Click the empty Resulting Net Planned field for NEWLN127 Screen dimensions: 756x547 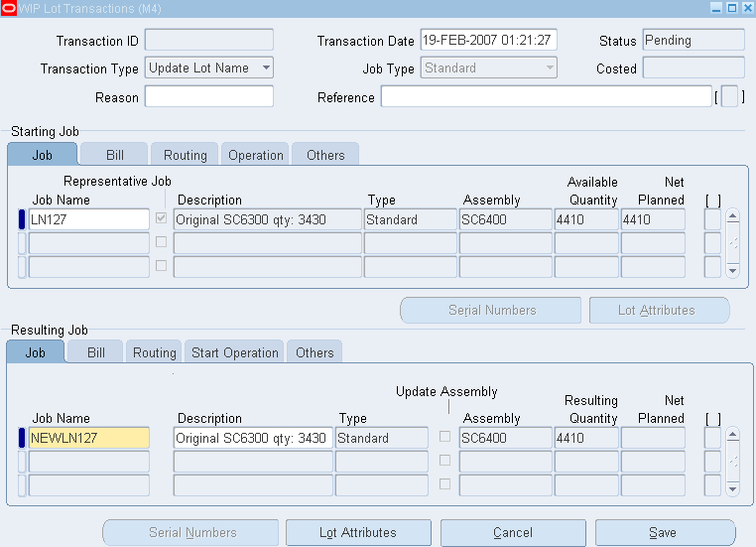click(653, 438)
